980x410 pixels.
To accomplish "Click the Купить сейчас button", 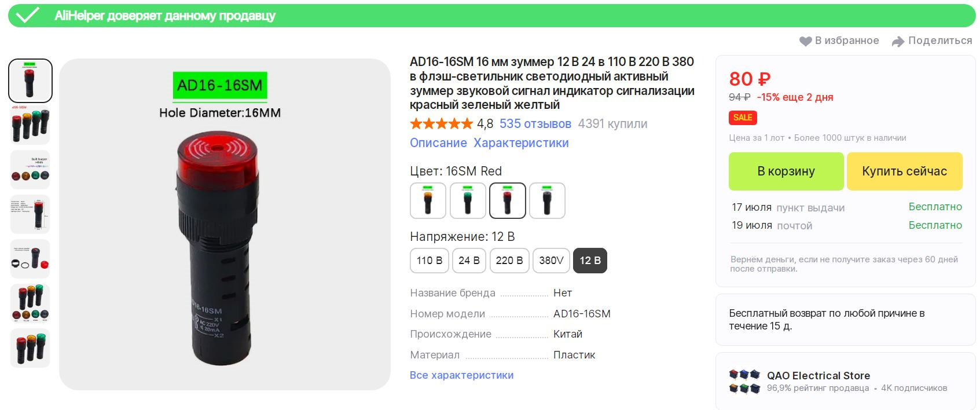I will [x=905, y=171].
